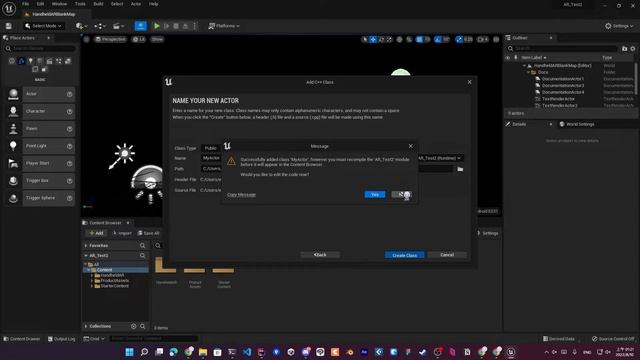Image resolution: width=640 pixels, height=360 pixels.
Task: Select the scale gizmo tool in viewport
Action: pyautogui.click(x=389, y=40)
